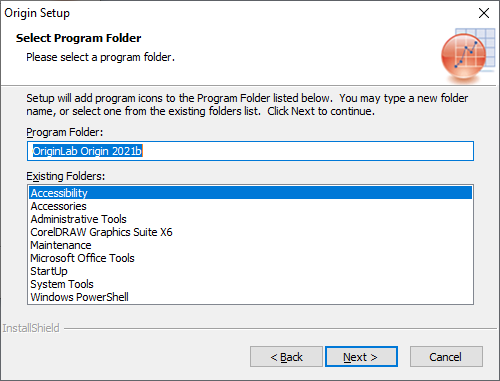The height and width of the screenshot is (381, 500).
Task: Continue setup with the Next button
Action: (361, 357)
